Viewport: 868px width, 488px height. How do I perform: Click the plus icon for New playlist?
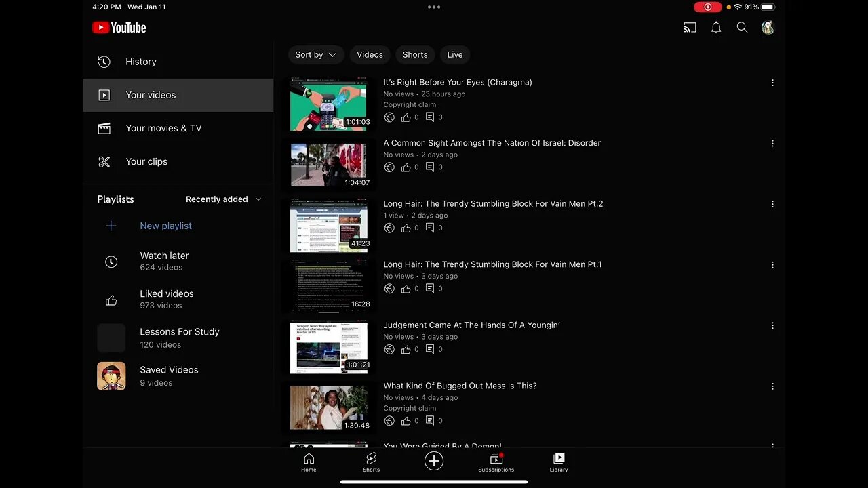pyautogui.click(x=111, y=226)
